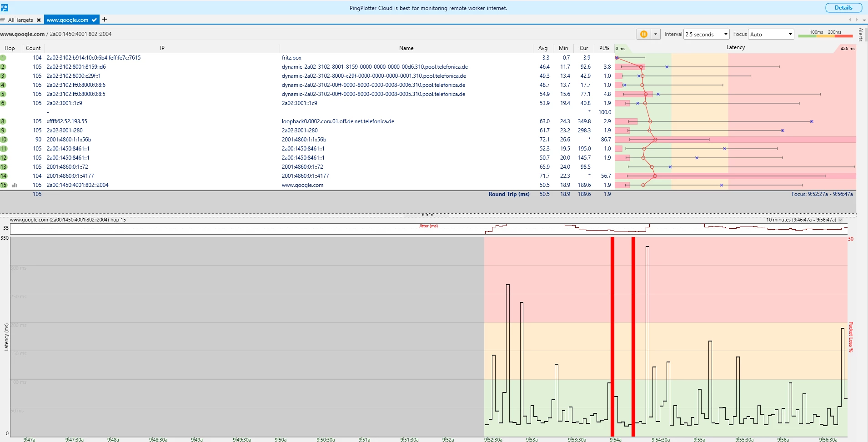
Task: Switch to the All Targets tab
Action: [x=20, y=20]
